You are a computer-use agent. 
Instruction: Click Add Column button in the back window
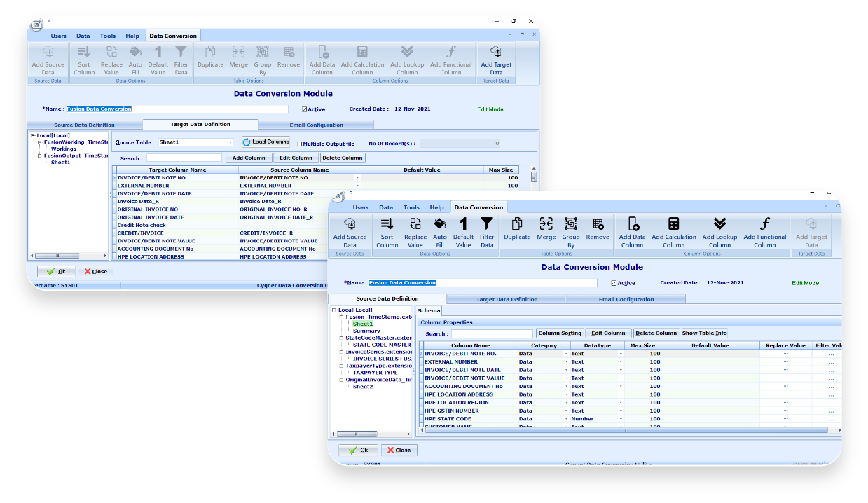[249, 158]
